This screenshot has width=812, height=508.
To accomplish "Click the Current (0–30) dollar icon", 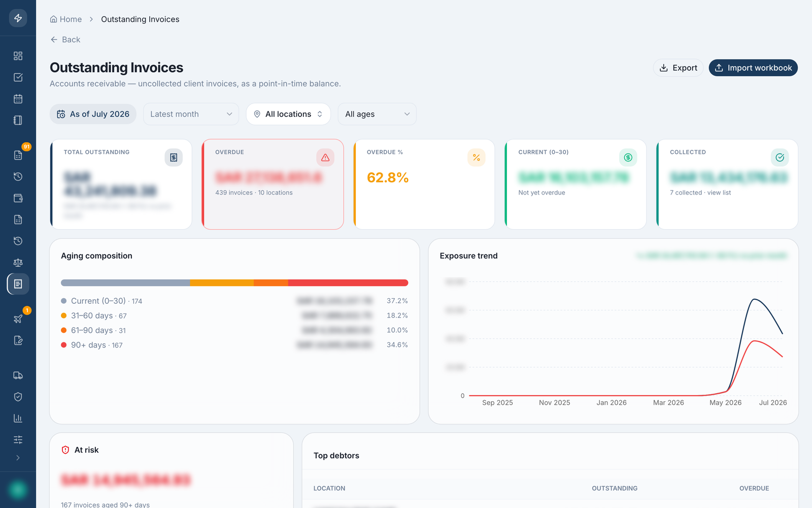I will click(628, 157).
